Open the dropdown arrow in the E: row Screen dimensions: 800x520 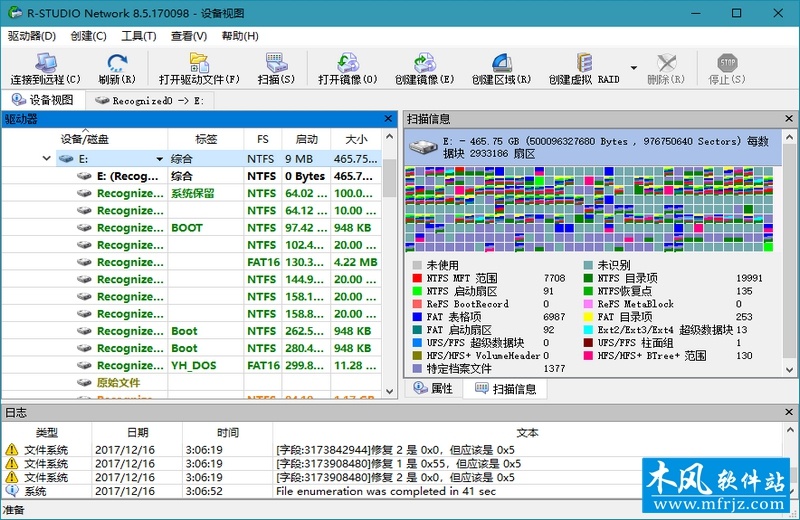[158, 159]
